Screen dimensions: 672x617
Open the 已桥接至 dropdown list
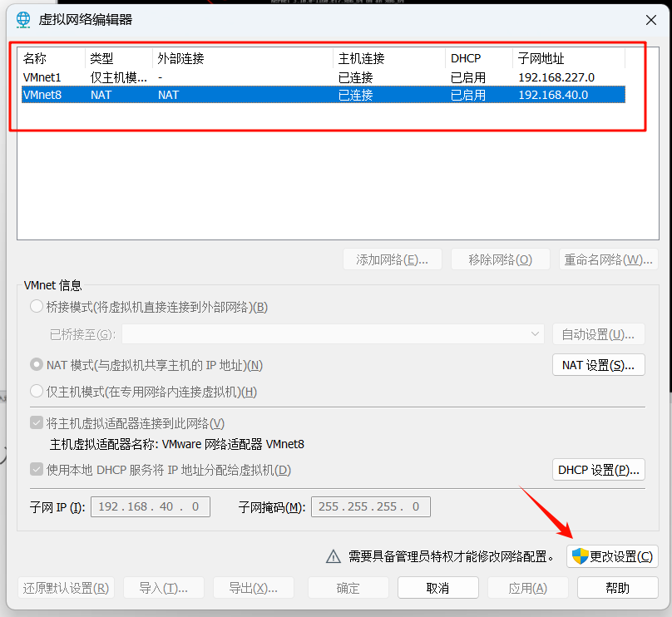coord(536,333)
